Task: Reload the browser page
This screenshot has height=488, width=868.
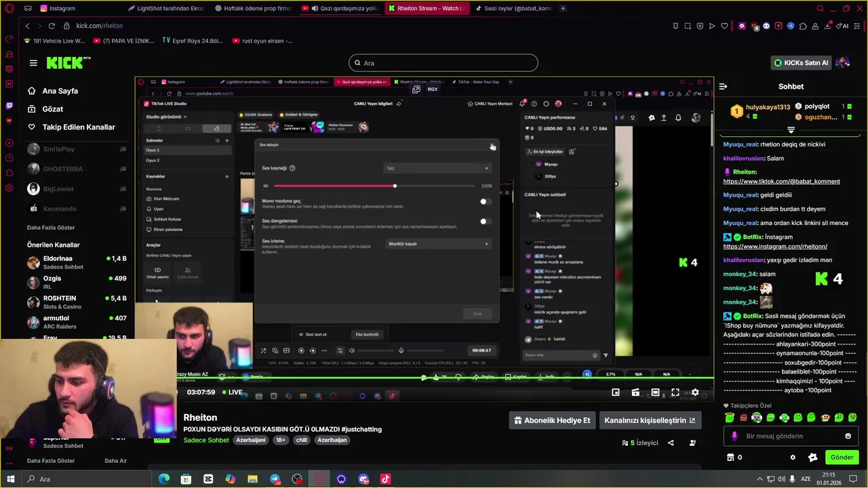Action: (x=52, y=26)
